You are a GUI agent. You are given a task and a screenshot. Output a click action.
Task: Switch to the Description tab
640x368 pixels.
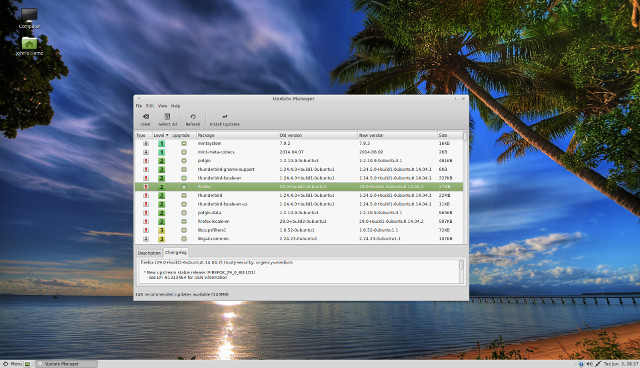coord(149,253)
